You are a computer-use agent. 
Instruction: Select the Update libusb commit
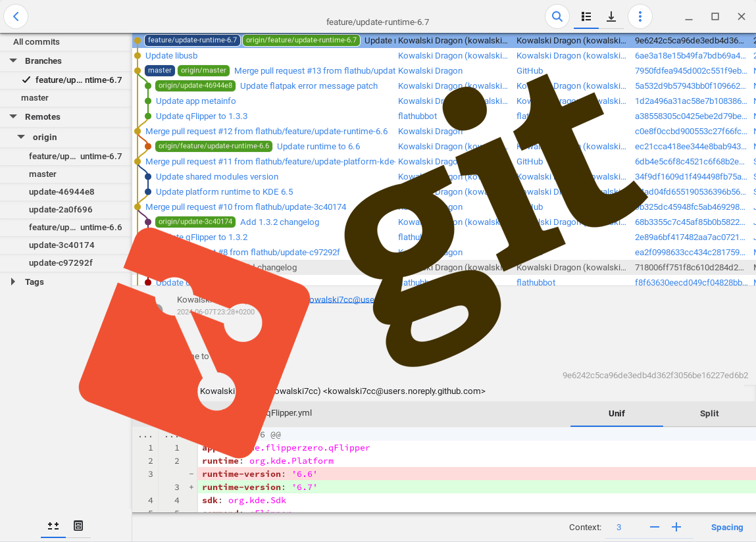[172, 55]
